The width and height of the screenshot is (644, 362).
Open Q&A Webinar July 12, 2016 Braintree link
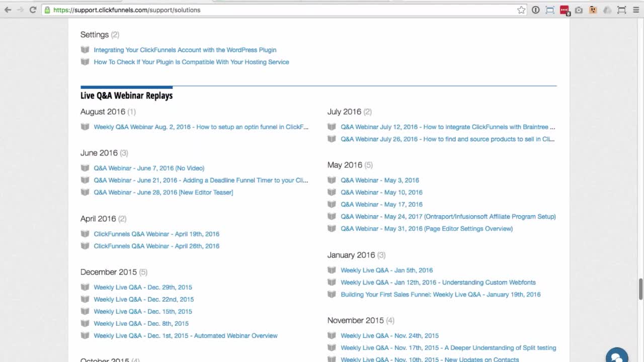(x=448, y=127)
